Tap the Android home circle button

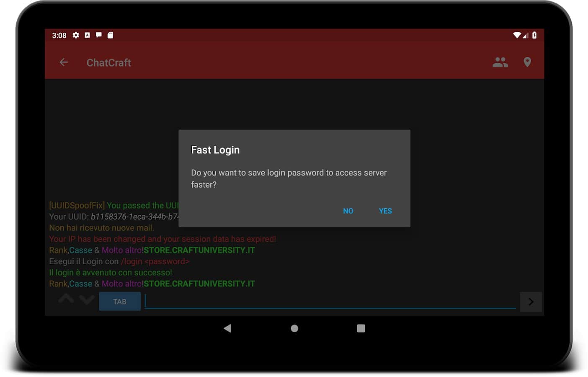(x=294, y=328)
